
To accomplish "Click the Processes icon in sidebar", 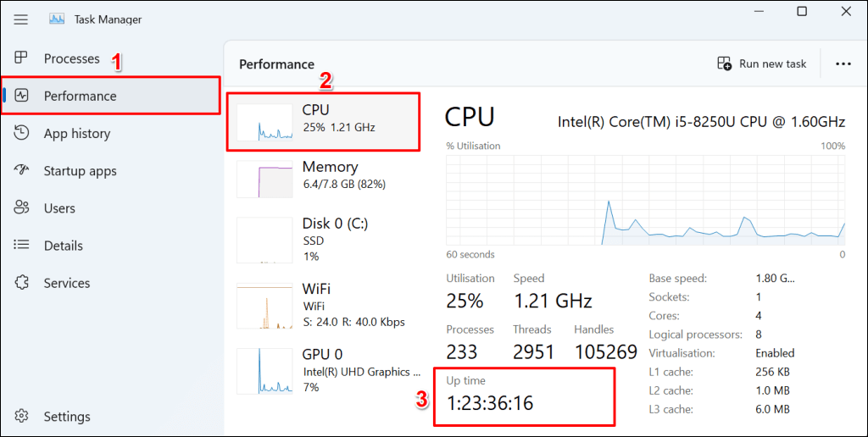I will point(22,58).
